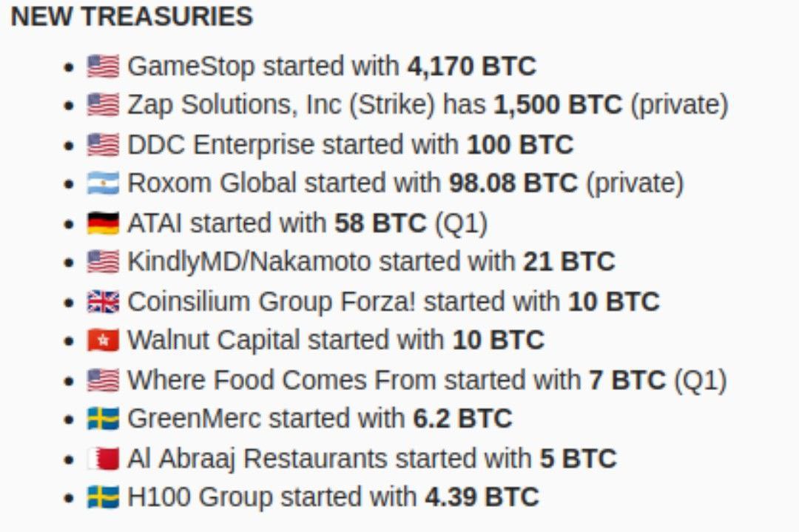The image size is (799, 532).
Task: Select the Hong Kong flag by Walnut Capital
Action: click(x=103, y=340)
